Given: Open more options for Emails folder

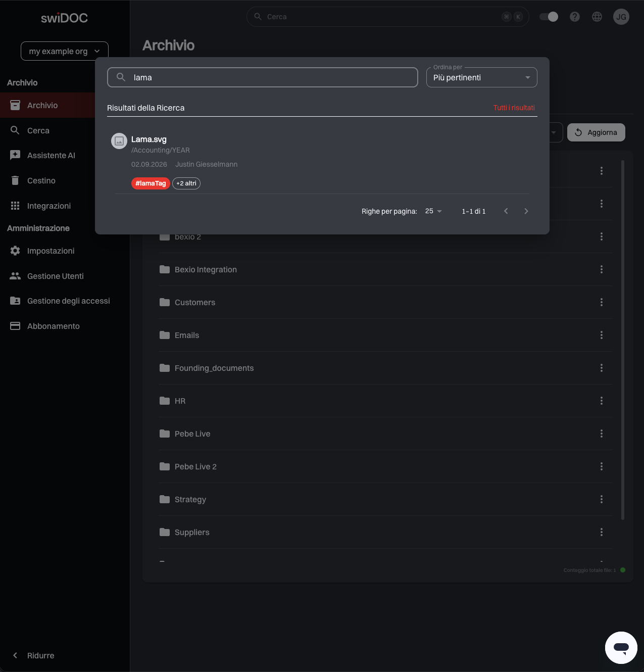Looking at the screenshot, I should pos(602,335).
